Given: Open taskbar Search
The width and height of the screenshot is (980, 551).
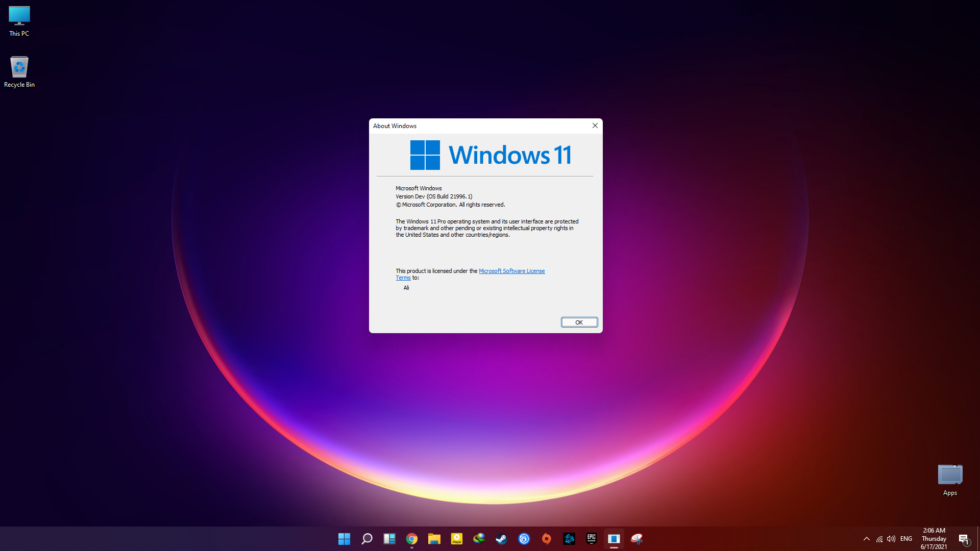Looking at the screenshot, I should pyautogui.click(x=366, y=539).
